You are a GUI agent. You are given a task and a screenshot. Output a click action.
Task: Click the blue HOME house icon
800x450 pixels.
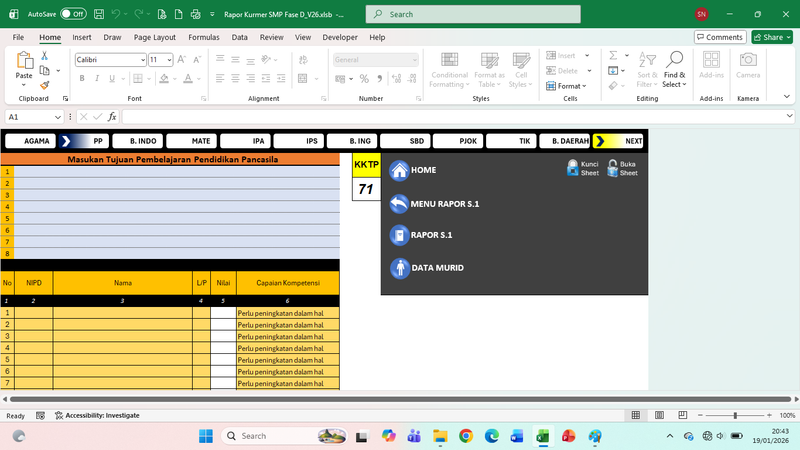[x=399, y=170]
